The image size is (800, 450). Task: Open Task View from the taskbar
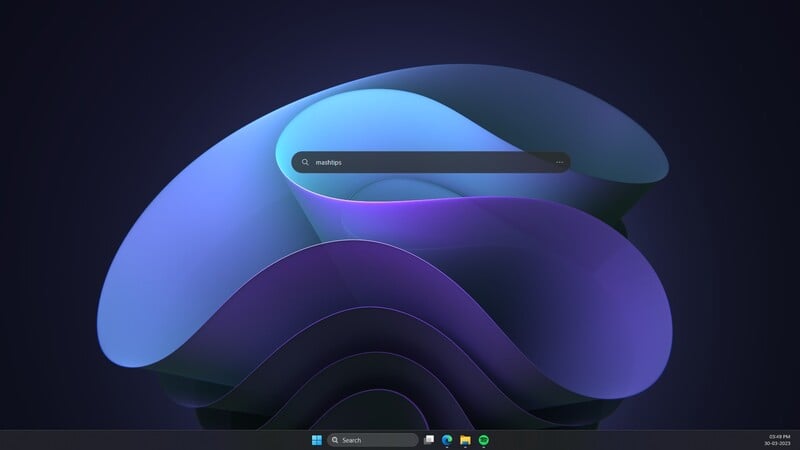point(429,440)
